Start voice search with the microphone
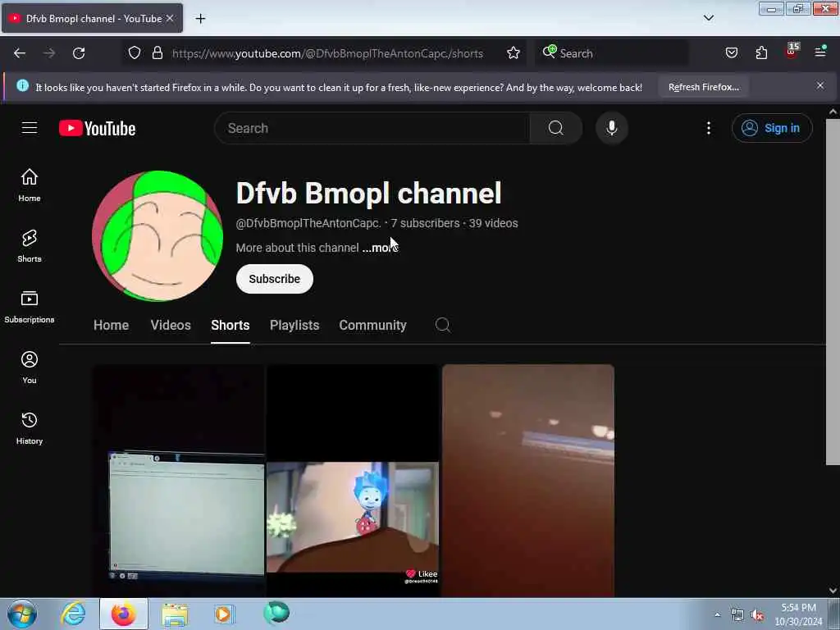This screenshot has height=630, width=840. point(612,128)
